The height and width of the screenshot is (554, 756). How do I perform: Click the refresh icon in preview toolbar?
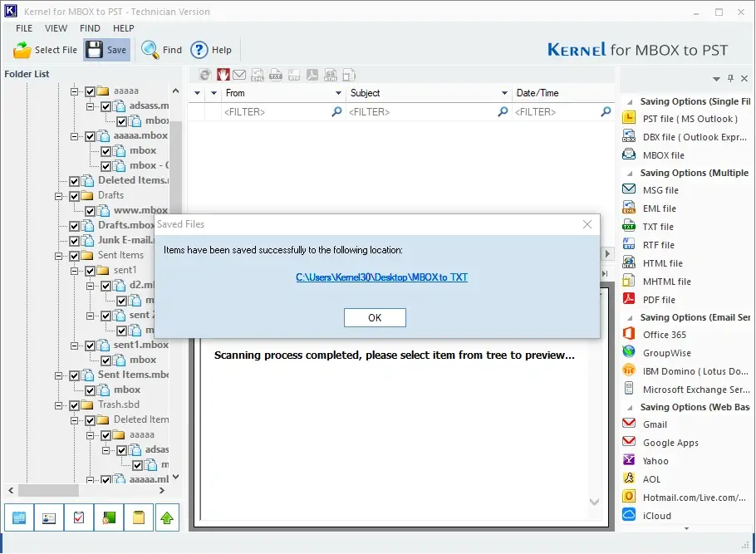pos(205,75)
